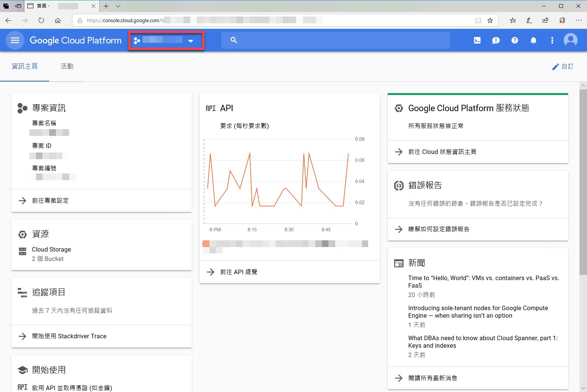Screen dimensions: 587x392
Task: Click the 2 個 Bucket text
Action: [x=48, y=259]
